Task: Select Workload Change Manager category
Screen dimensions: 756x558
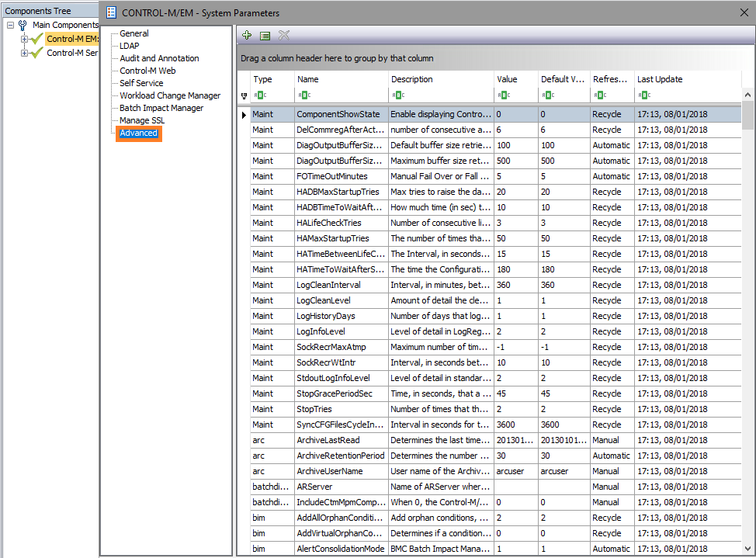Action: (x=170, y=95)
